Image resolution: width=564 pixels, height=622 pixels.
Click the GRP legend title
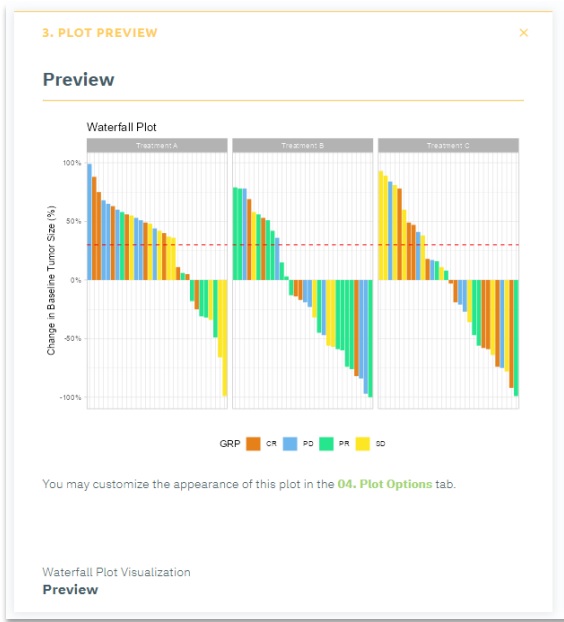point(230,443)
